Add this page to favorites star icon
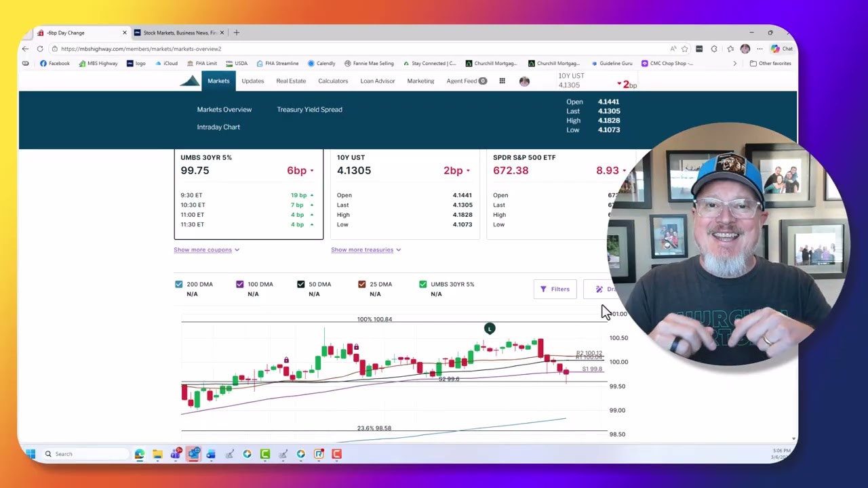Viewport: 868px width, 488px height. tap(684, 49)
